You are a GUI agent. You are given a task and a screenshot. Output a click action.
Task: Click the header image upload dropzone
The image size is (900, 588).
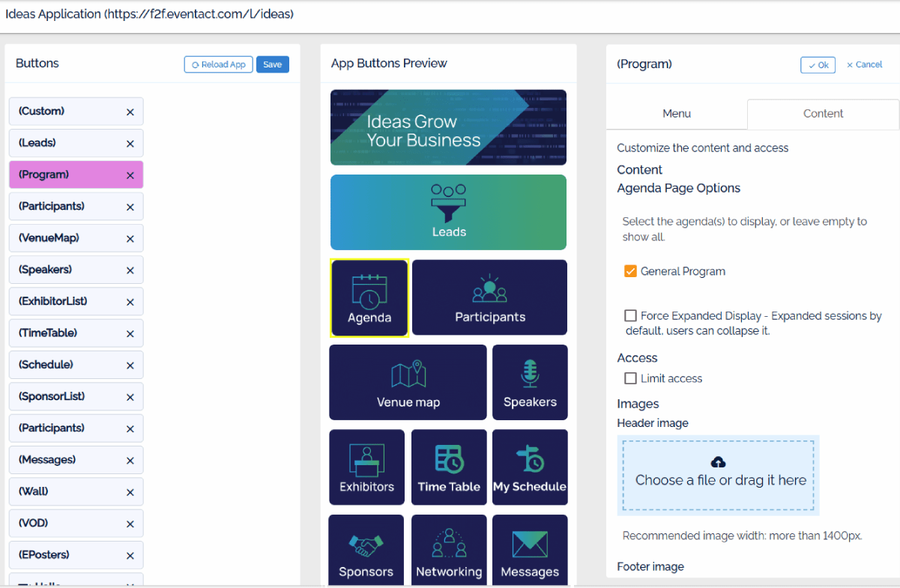(x=718, y=475)
